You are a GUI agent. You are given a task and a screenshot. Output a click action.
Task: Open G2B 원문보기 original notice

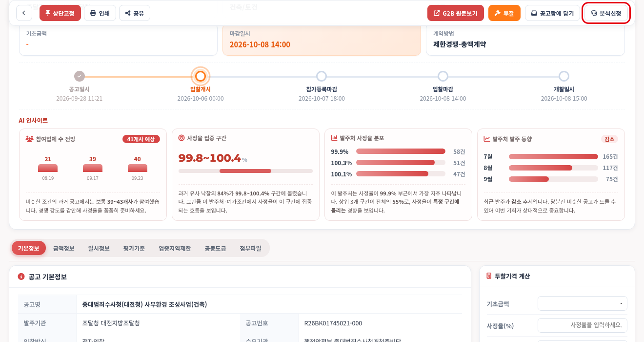(456, 13)
